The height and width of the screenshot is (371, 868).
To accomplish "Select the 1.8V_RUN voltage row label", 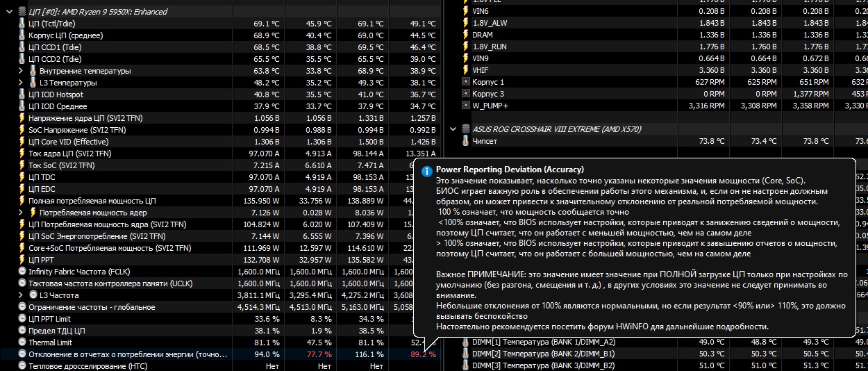I will (x=490, y=47).
